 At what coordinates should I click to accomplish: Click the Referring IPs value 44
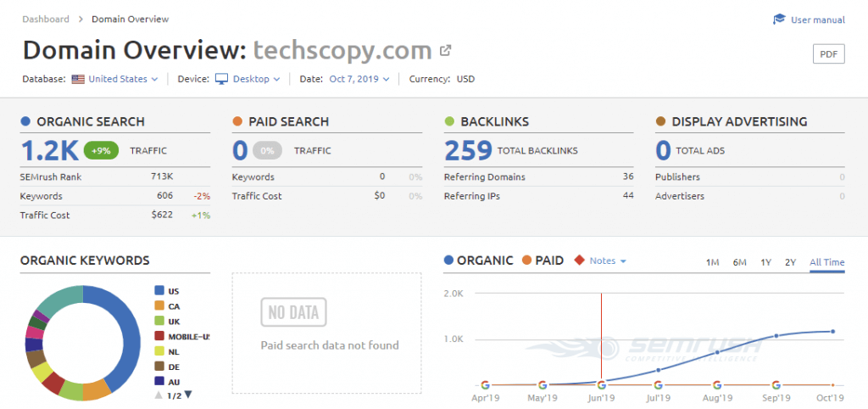pos(628,196)
